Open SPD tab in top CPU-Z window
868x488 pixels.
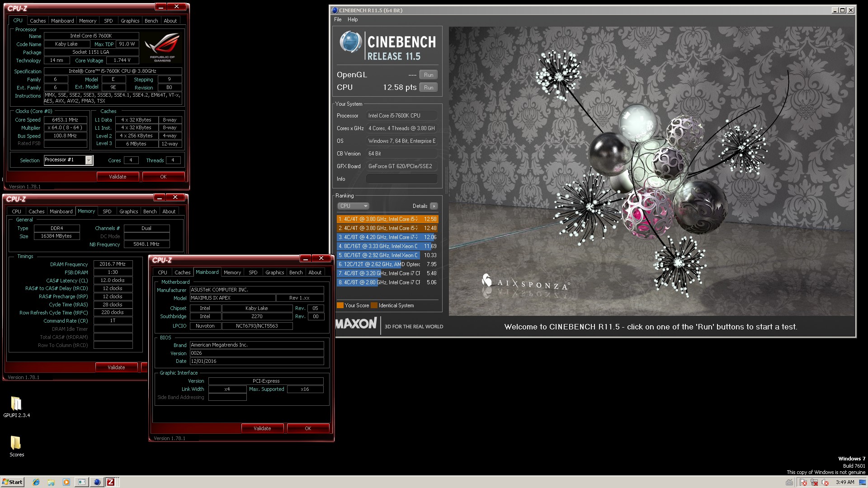[x=108, y=21]
